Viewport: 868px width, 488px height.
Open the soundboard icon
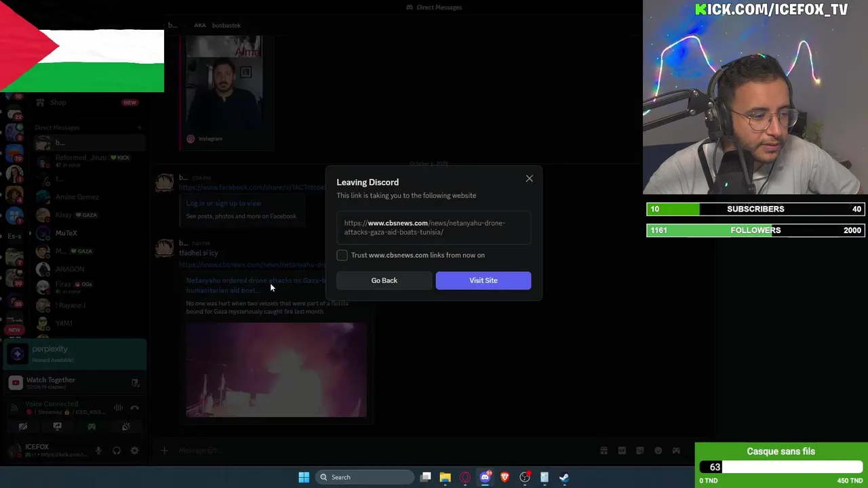point(125,427)
